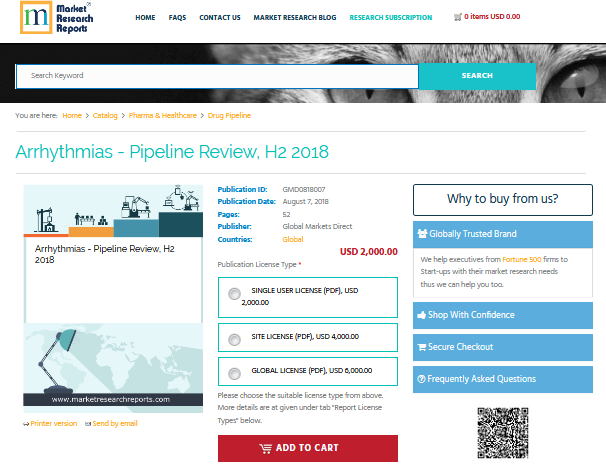
Task: Expand the Shop With Confidence section
Action: pos(502,315)
